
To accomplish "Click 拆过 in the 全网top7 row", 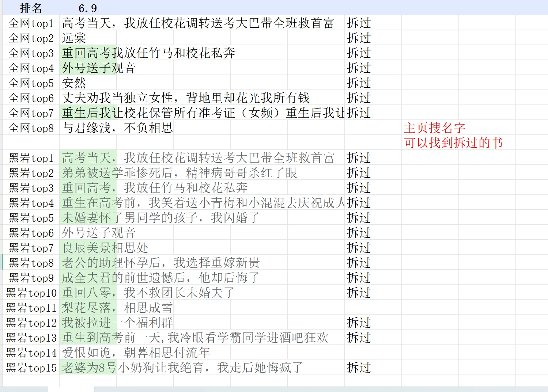I will pos(359,113).
